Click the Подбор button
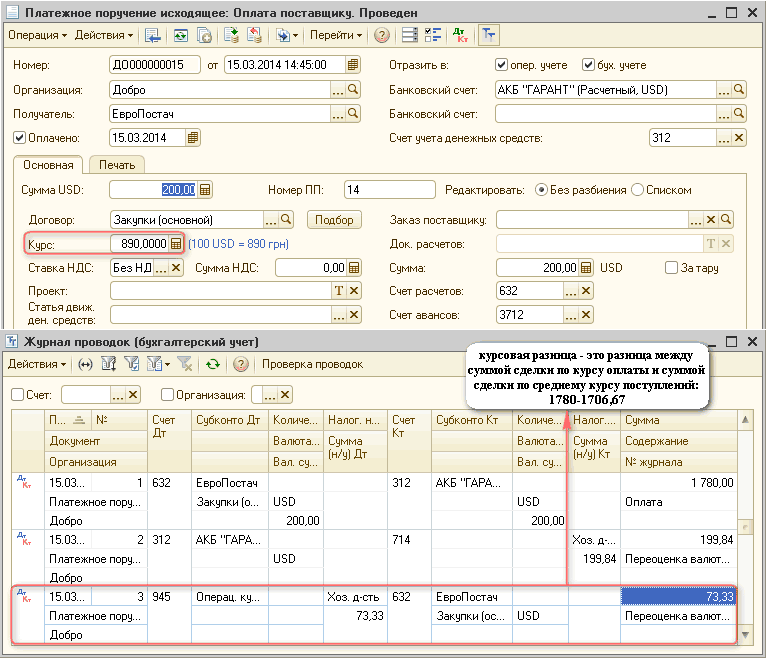767x659 pixels. click(x=333, y=219)
